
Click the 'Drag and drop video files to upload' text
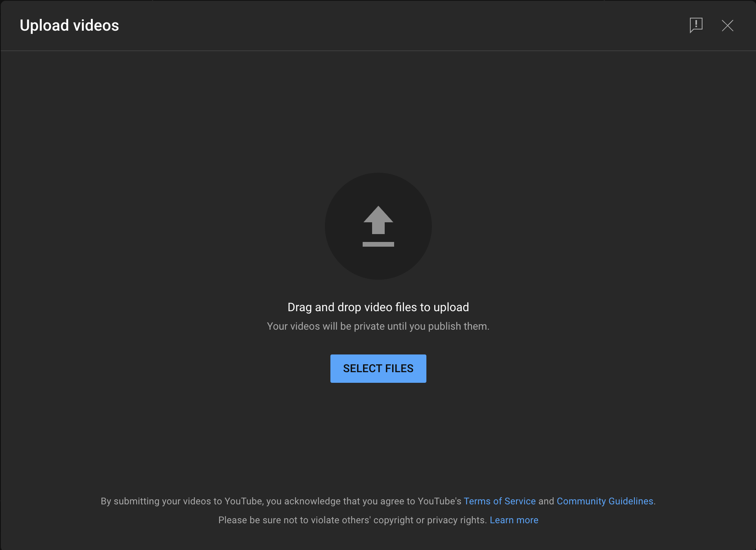click(x=378, y=307)
